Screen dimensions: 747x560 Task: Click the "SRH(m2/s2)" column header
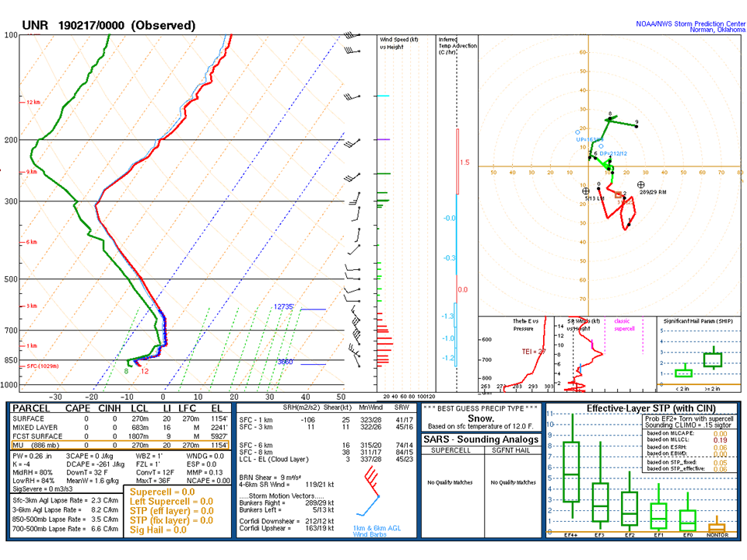[x=301, y=408]
